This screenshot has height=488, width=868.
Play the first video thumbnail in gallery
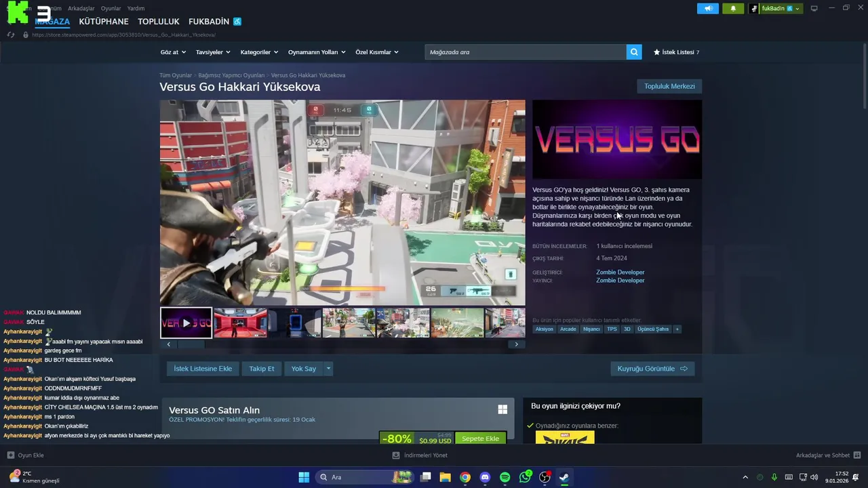[x=186, y=323]
